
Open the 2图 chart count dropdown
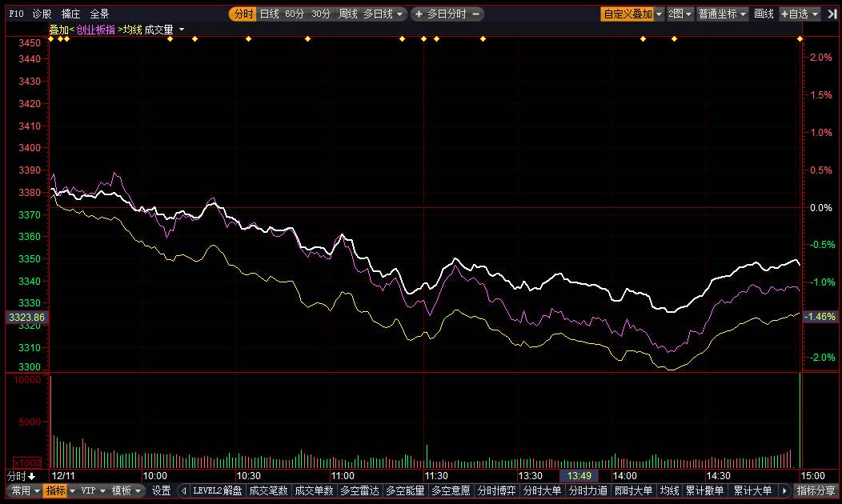680,14
